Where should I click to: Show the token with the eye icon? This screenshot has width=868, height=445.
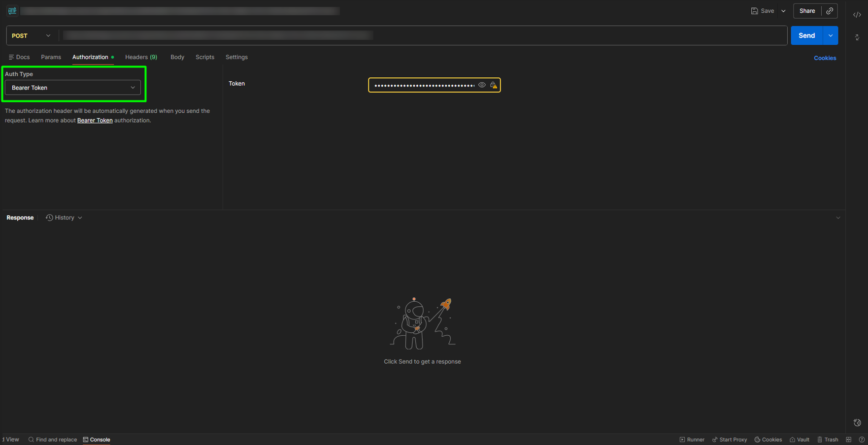coord(482,85)
